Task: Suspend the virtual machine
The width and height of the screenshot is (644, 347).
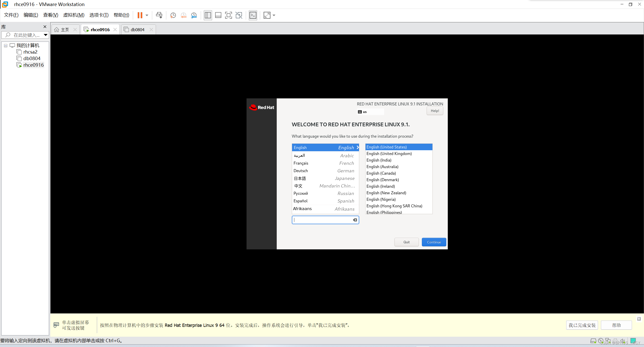Action: [x=140, y=15]
